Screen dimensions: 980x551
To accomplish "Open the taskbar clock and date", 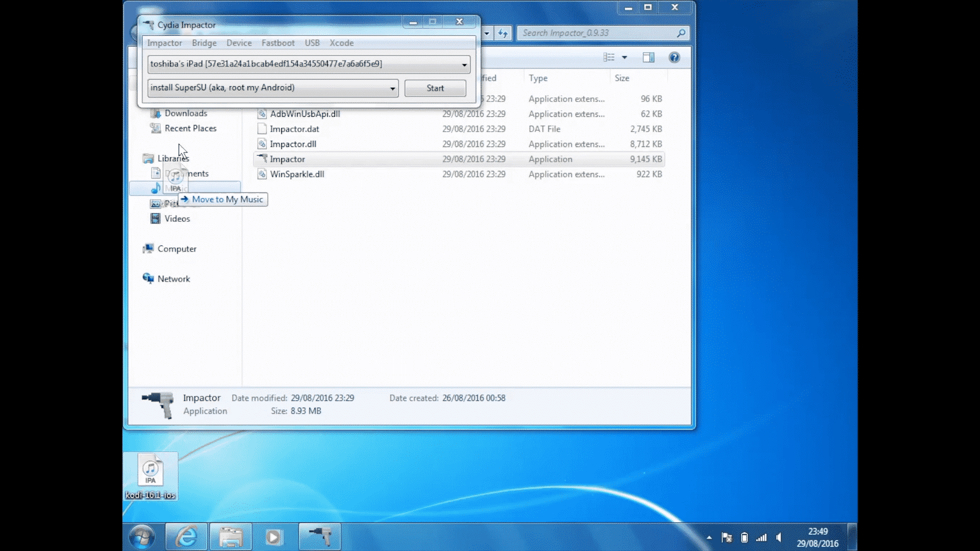I will pyautogui.click(x=818, y=537).
